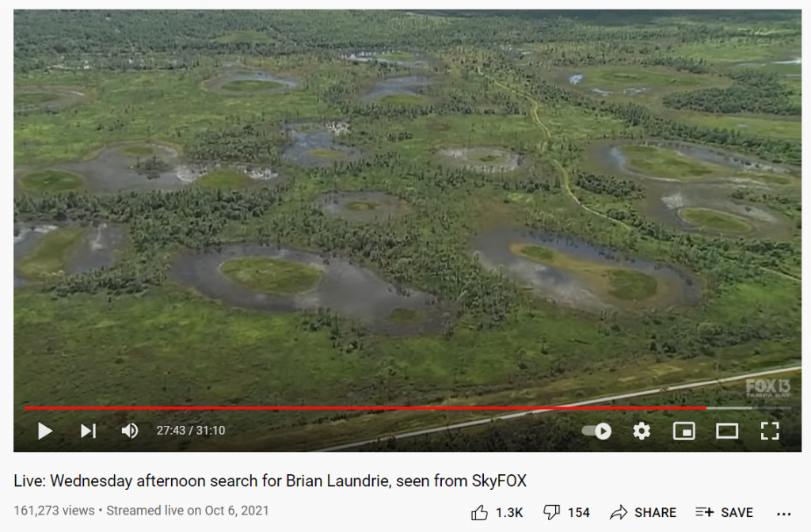Image resolution: width=811 pixels, height=532 pixels.
Task: Click the video title about Brian Laundrie
Action: point(270,481)
